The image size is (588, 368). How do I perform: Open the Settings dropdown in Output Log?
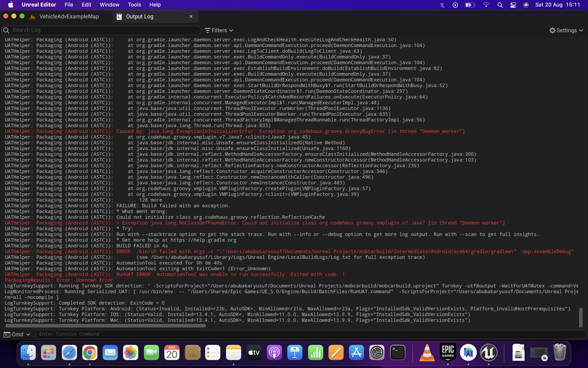tap(566, 30)
